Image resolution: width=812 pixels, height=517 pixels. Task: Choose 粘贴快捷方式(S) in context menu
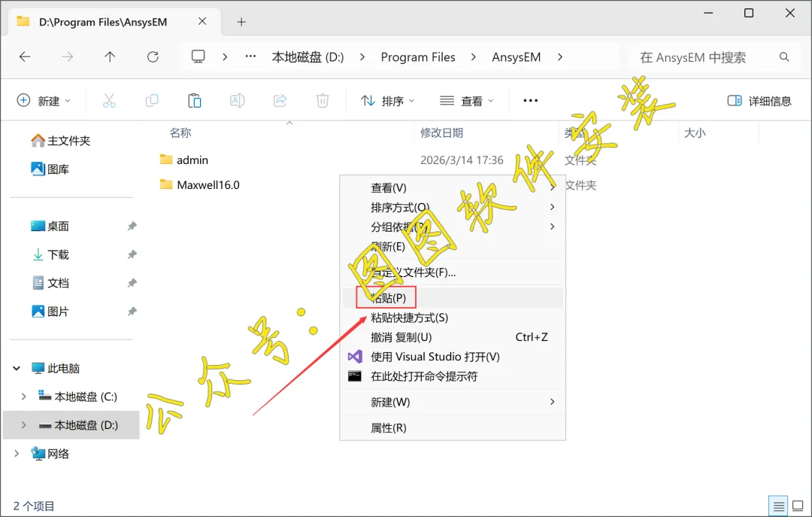click(453, 318)
